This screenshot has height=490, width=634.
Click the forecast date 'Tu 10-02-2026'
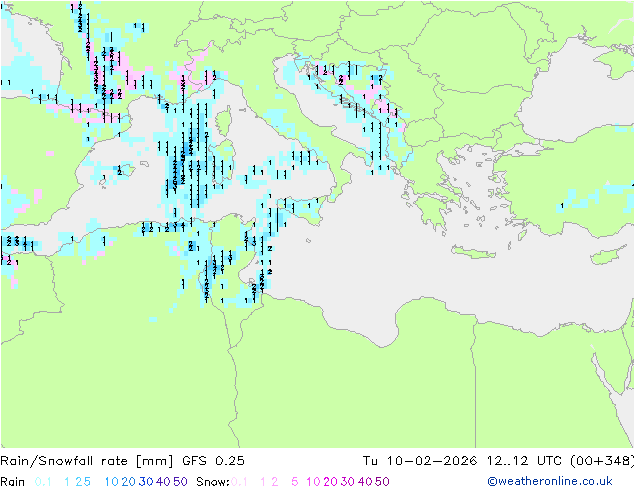(x=420, y=461)
